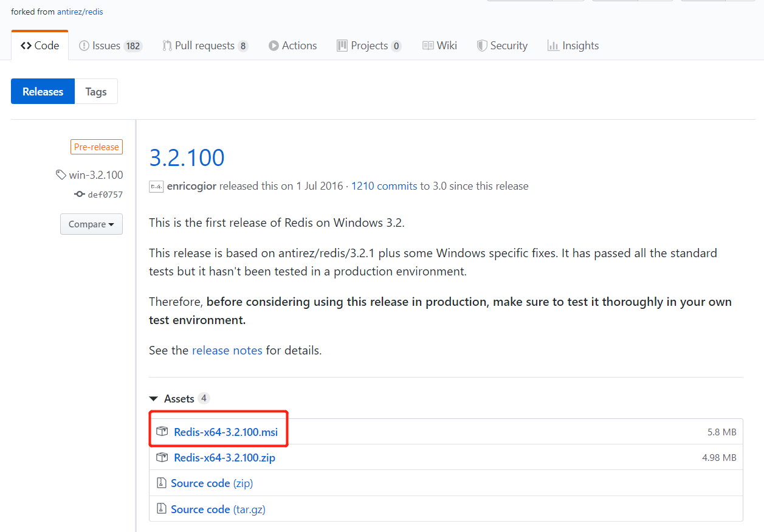The image size is (764, 532).
Task: Click the archive icon beside Source code (tar.gz)
Action: click(x=161, y=509)
